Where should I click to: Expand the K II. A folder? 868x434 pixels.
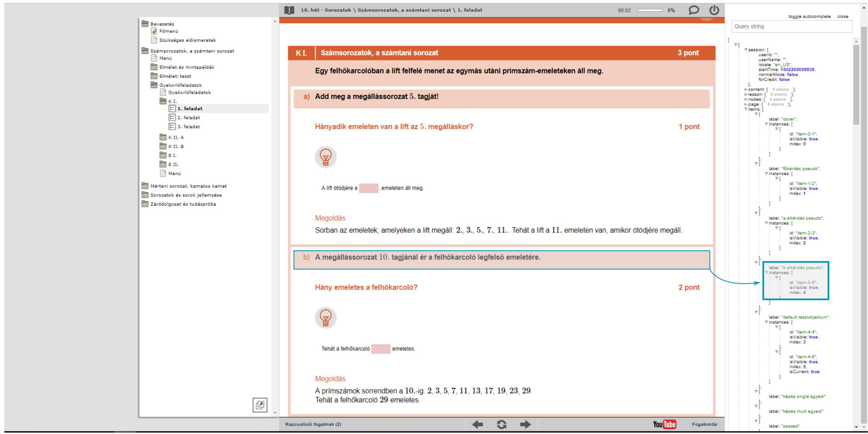pyautogui.click(x=176, y=137)
